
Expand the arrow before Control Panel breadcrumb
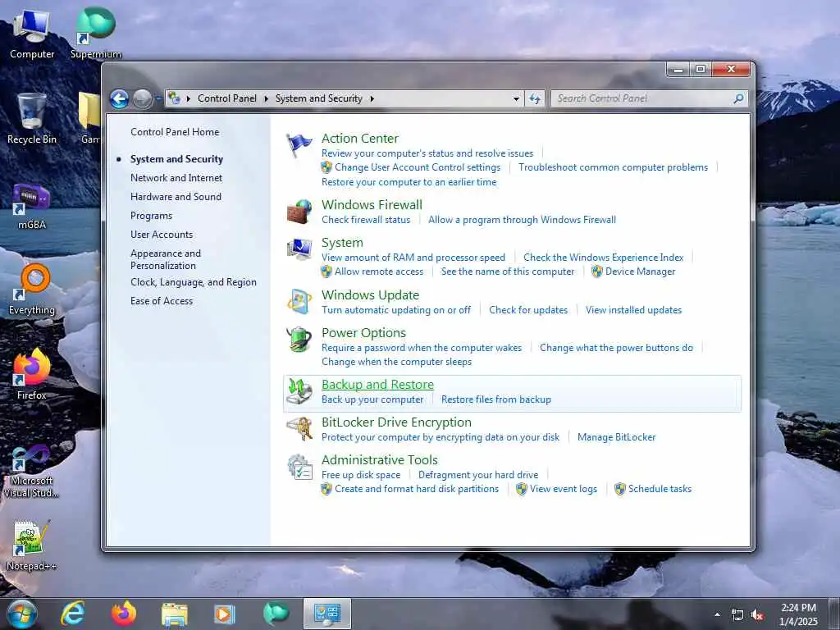188,98
